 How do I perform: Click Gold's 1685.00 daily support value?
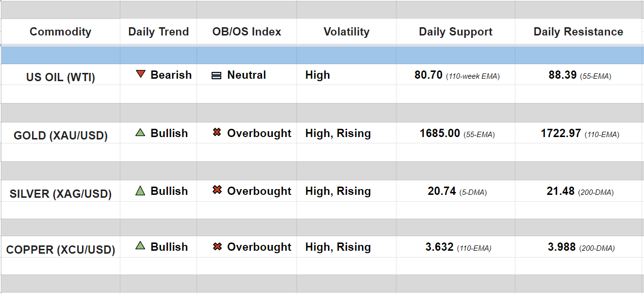(x=440, y=133)
